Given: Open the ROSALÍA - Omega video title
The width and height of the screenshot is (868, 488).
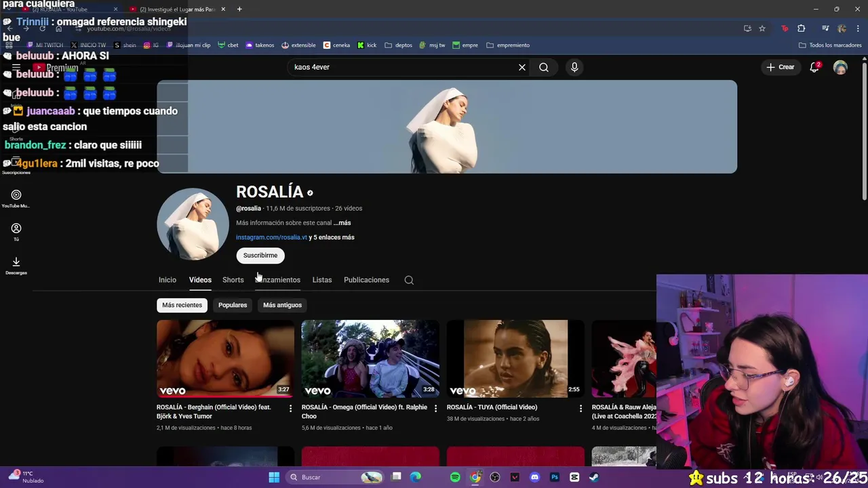Looking at the screenshot, I should coord(364,411).
